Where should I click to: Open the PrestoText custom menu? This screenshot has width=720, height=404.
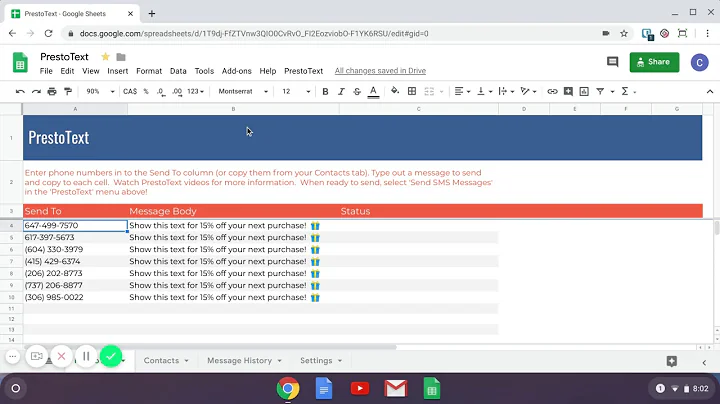[304, 71]
